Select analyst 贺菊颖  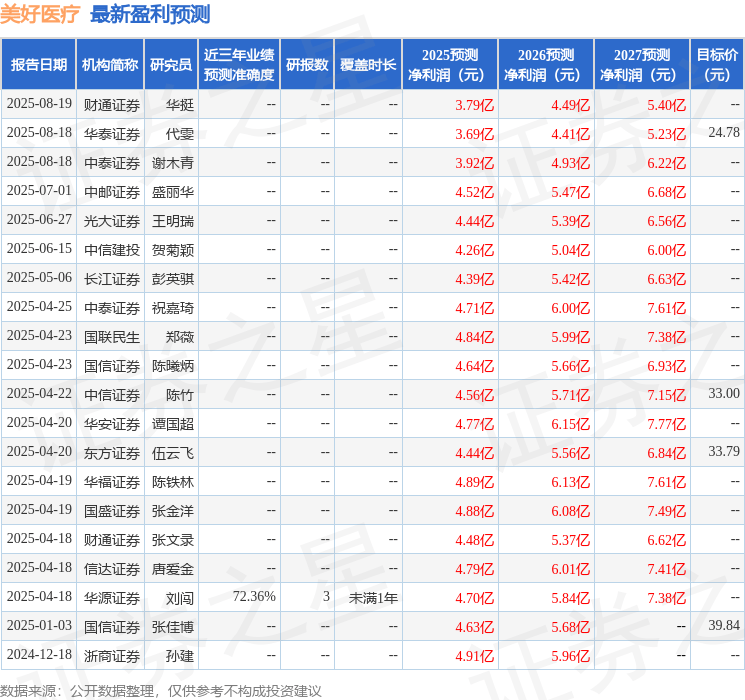pos(172,249)
